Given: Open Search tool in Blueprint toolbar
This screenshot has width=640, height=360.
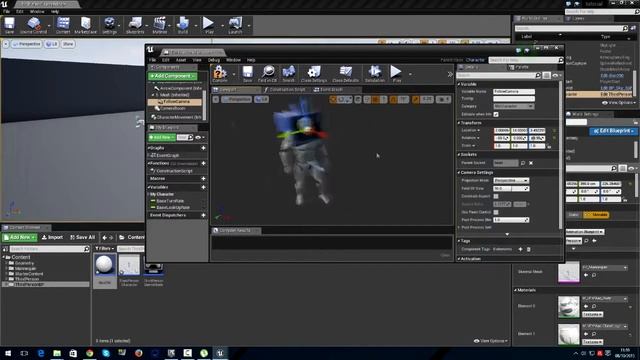Looking at the screenshot, I should coord(289,74).
